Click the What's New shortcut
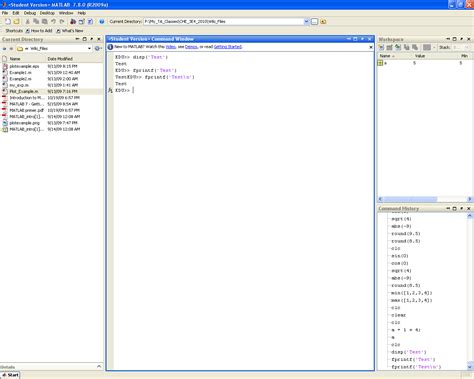The image size is (474, 379). click(x=70, y=31)
